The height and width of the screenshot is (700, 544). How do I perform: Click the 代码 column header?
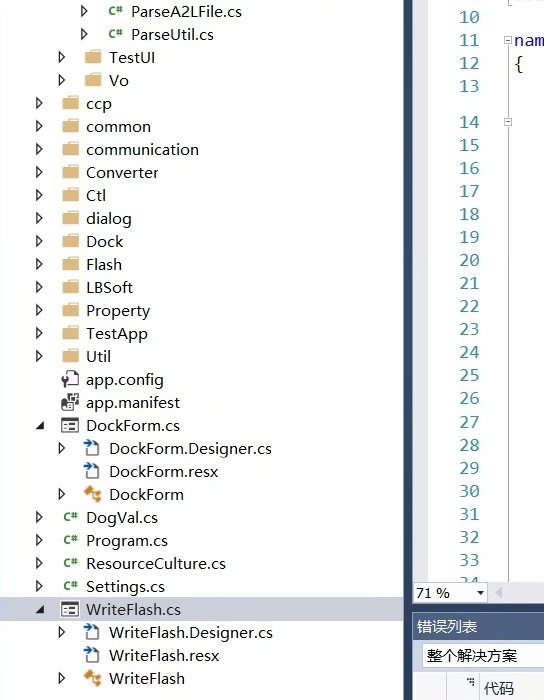(498, 688)
